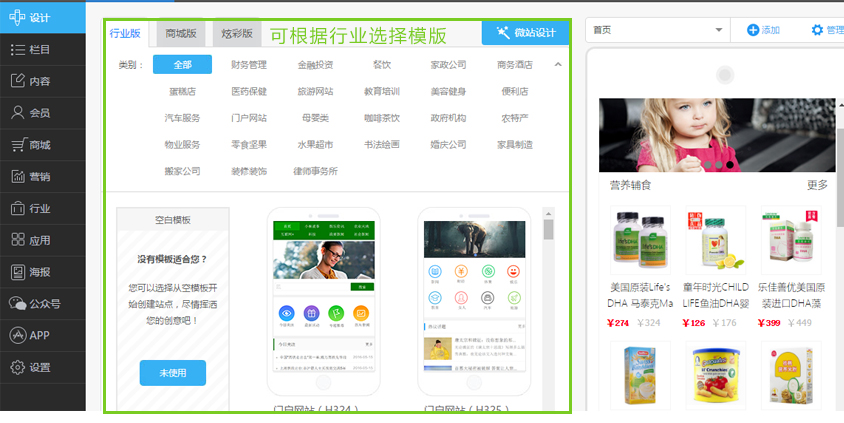Viewport: 844px width, 423px height.
Task: Click the 更多 link beside 营养辅食
Action: [817, 185]
